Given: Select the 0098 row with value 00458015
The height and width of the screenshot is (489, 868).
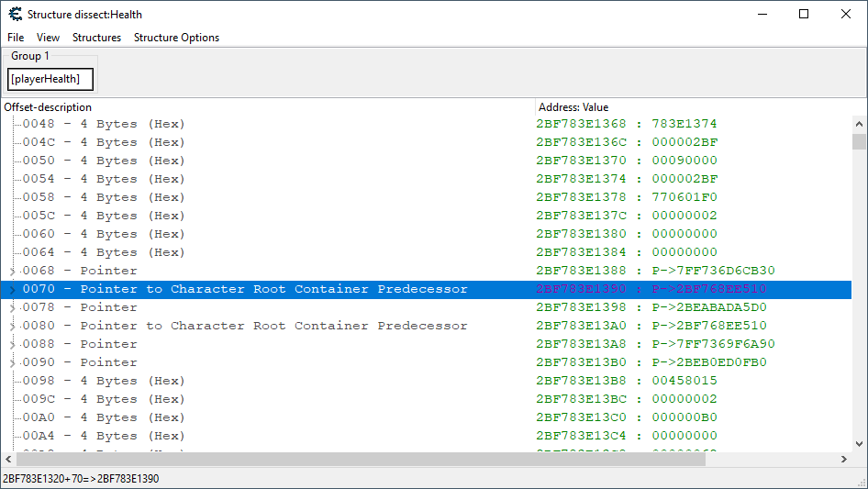Looking at the screenshot, I should (x=104, y=381).
